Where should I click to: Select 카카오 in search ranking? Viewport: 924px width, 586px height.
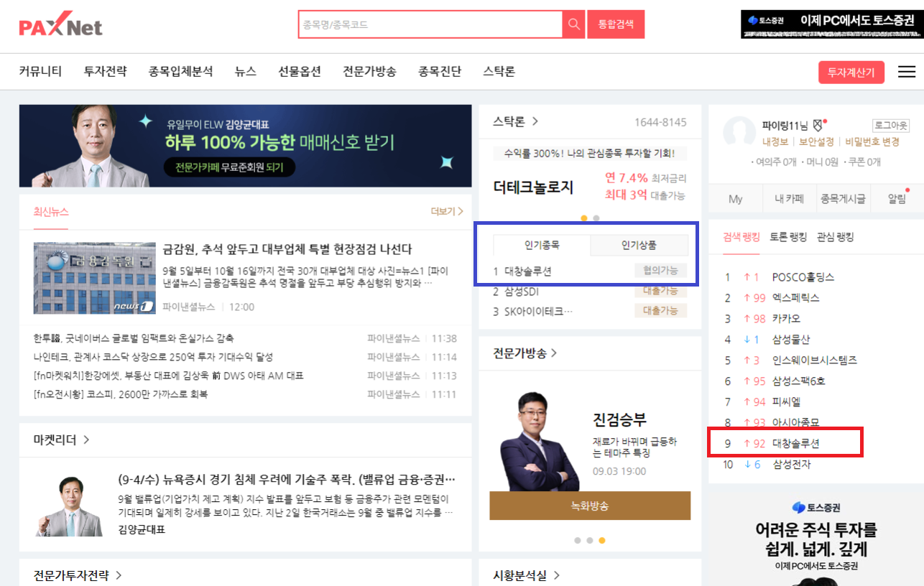[x=786, y=318]
